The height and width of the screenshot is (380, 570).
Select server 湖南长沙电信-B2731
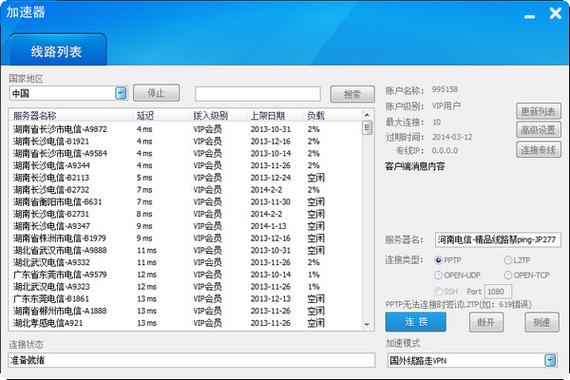(x=185, y=214)
